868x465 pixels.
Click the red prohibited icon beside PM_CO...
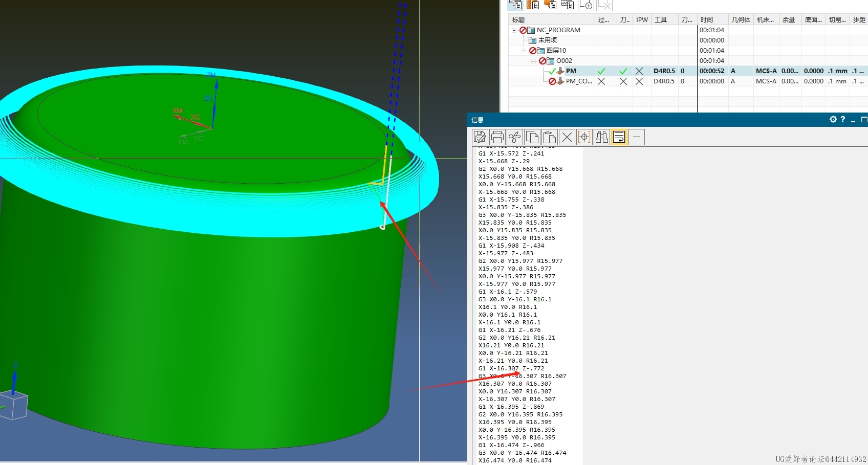click(552, 81)
